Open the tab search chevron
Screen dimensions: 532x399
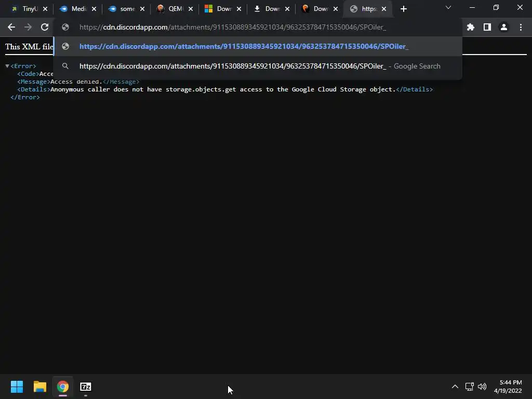point(448,7)
